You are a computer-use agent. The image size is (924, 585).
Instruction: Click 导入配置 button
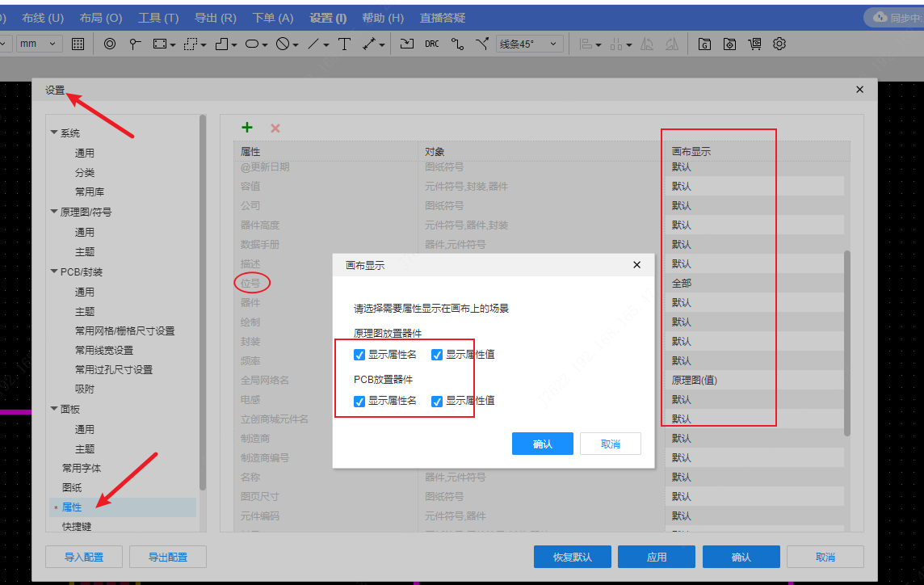[x=84, y=557]
